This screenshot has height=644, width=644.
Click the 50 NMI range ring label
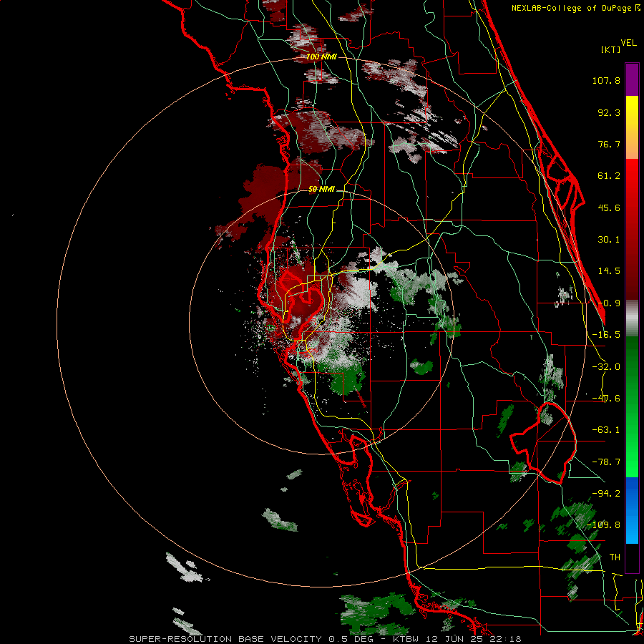(x=321, y=190)
